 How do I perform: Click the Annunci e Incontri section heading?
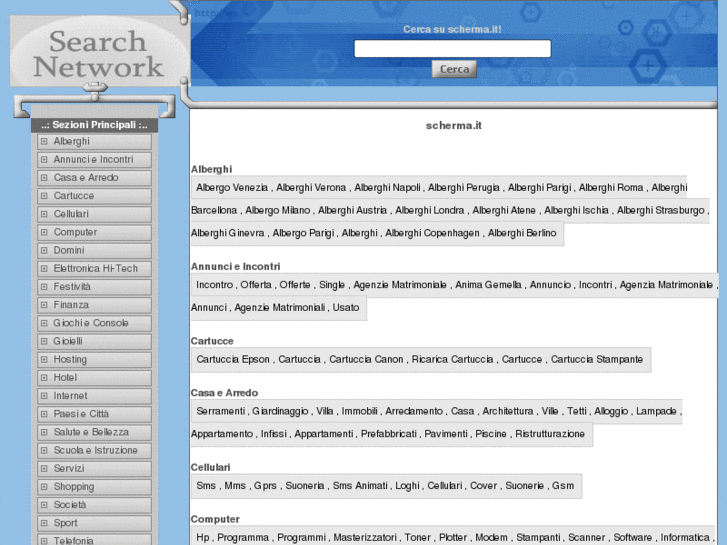tap(236, 267)
